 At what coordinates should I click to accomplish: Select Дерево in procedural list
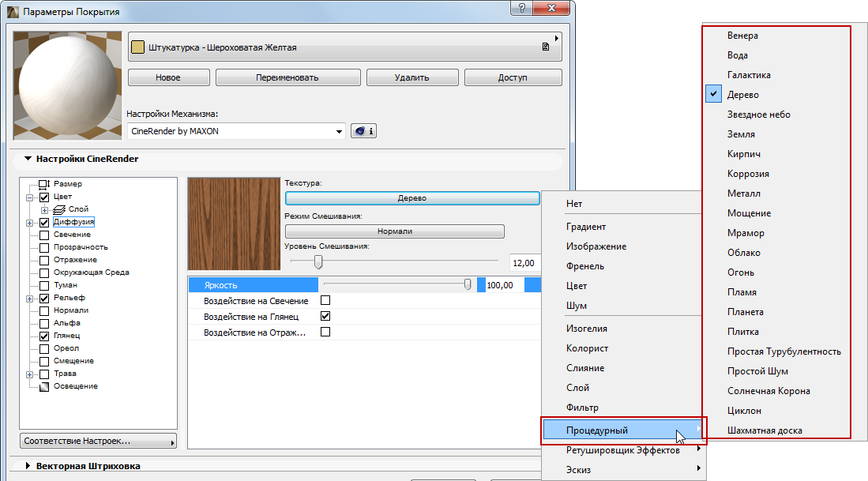point(743,95)
